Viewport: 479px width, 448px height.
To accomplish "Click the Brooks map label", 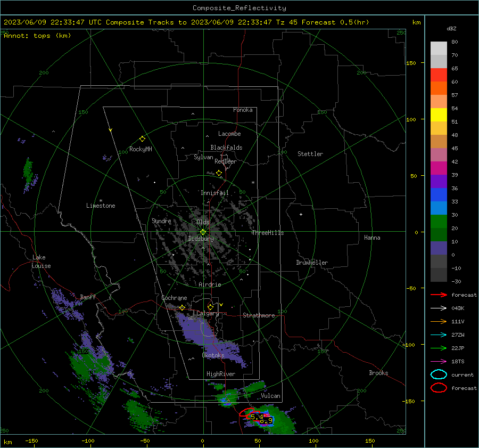I will (378, 373).
